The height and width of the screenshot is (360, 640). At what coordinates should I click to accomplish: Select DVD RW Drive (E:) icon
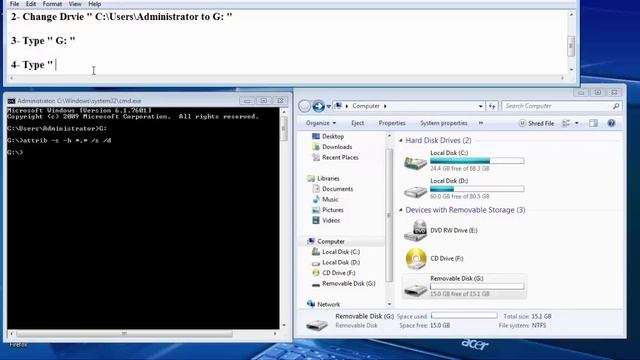[x=415, y=231]
